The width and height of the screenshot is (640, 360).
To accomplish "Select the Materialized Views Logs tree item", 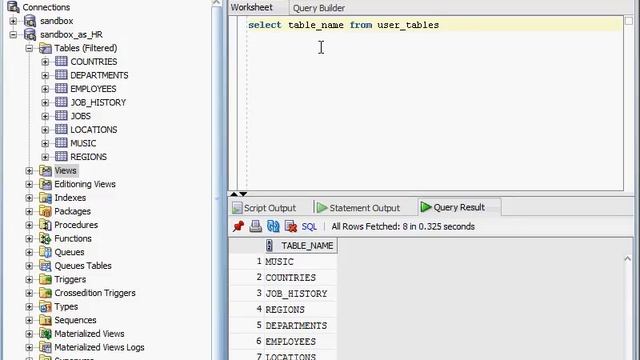I will coord(99,347).
